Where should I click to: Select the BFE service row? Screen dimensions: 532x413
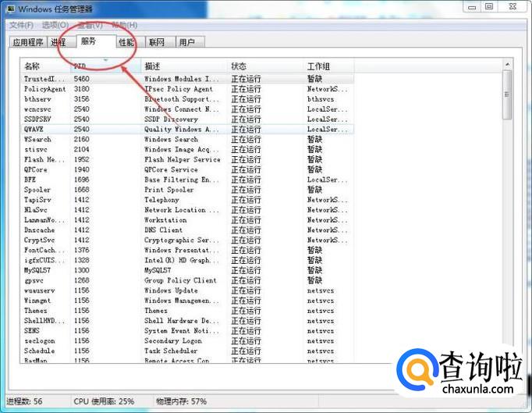tap(187, 180)
